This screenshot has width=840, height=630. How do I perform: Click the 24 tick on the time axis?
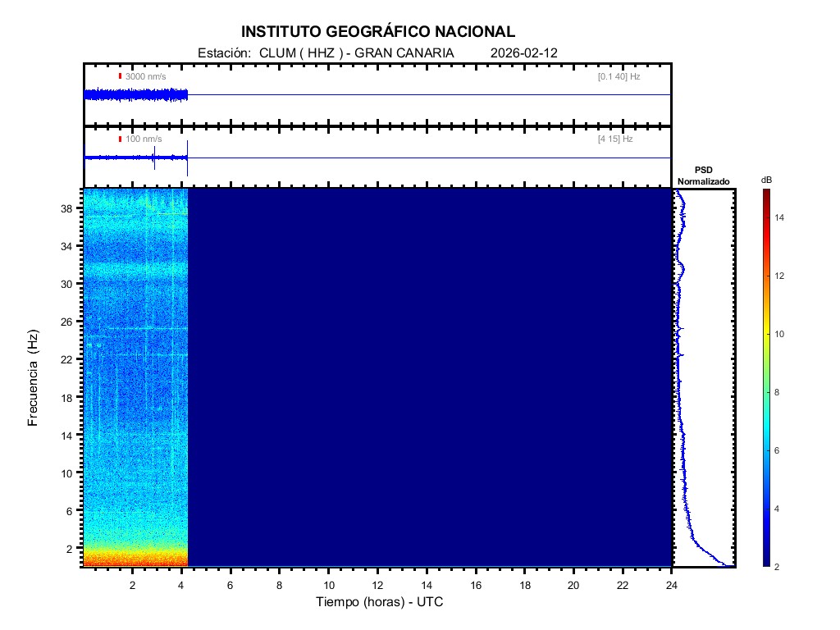click(x=671, y=585)
